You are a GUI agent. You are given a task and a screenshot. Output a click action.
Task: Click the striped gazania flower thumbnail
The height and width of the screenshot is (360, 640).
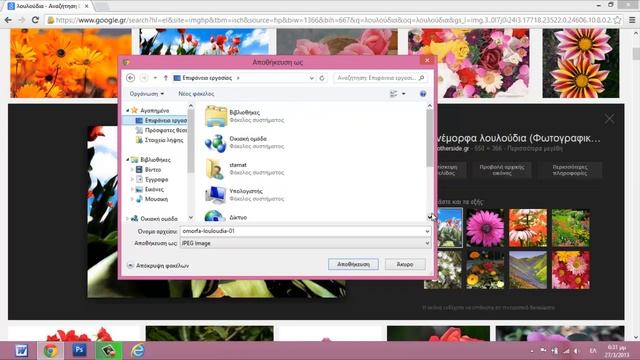580,63
